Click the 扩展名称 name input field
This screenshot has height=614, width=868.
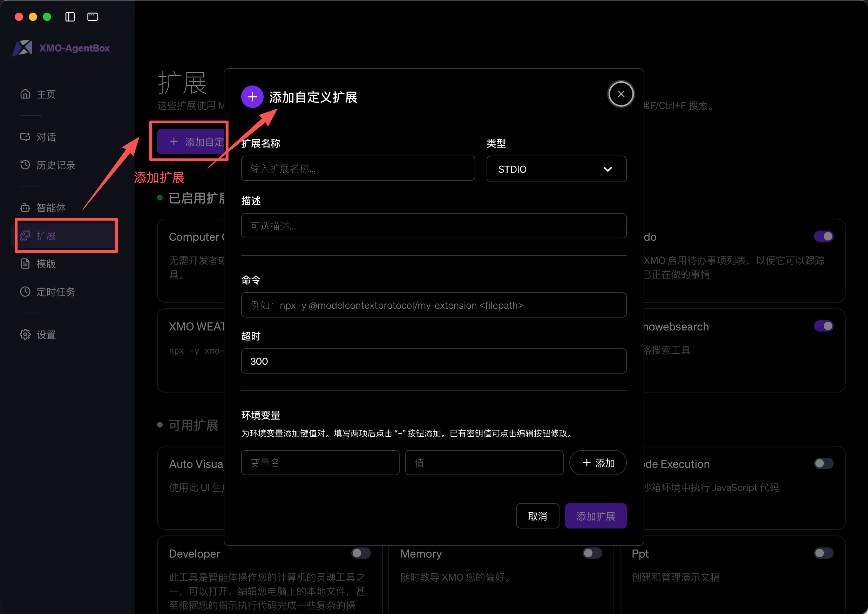(358, 169)
